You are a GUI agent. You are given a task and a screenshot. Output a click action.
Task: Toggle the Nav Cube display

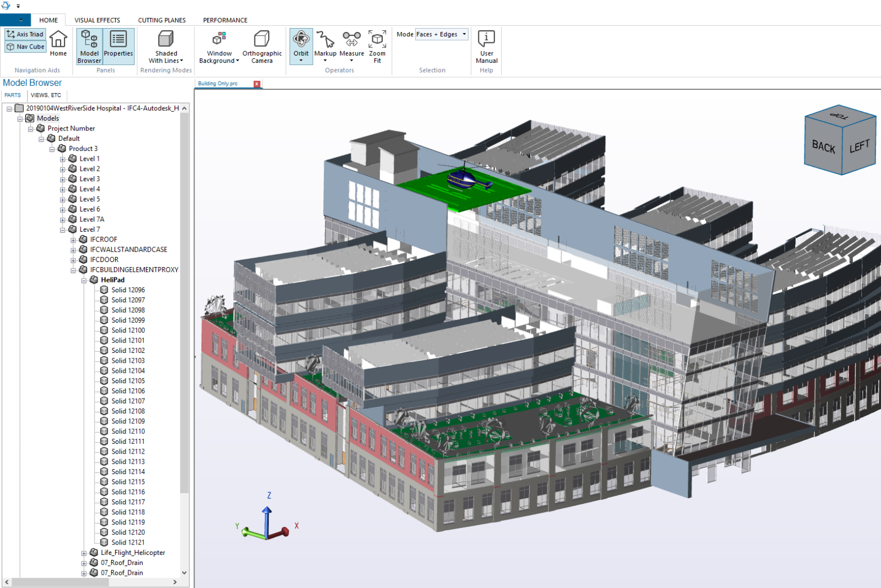25,47
